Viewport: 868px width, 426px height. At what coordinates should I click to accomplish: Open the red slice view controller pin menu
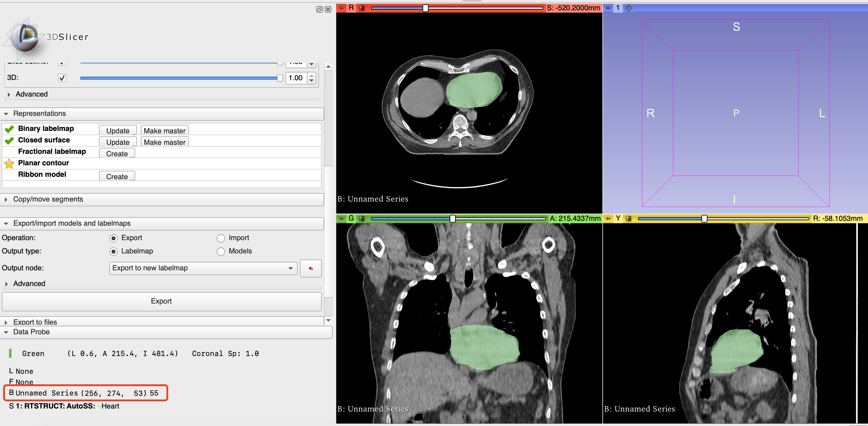click(x=341, y=8)
